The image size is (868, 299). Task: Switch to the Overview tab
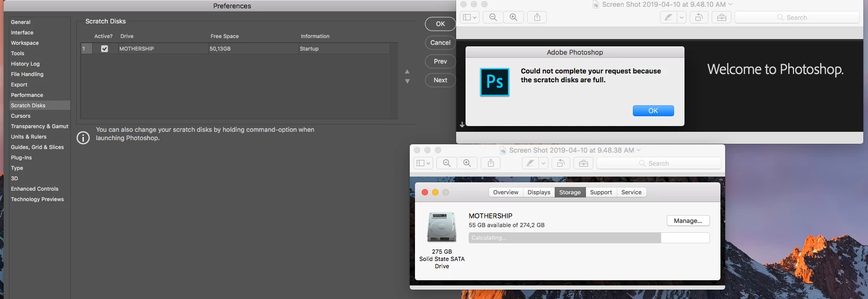click(x=506, y=192)
